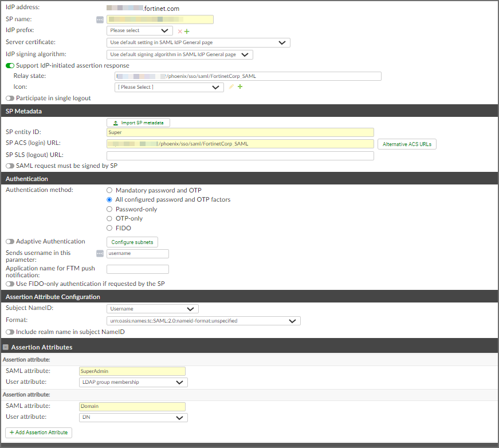Click the SP SLS (logout) URL field
Viewport: 499px width, 448px height.
[240, 155]
